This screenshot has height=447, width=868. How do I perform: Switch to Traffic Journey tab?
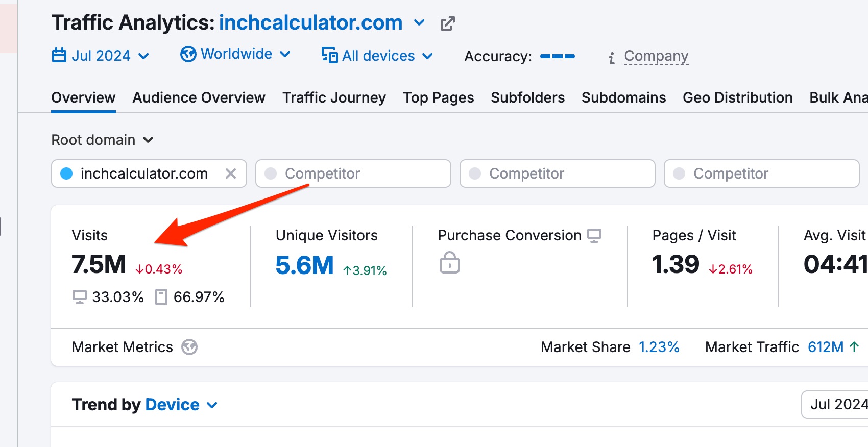click(x=334, y=97)
